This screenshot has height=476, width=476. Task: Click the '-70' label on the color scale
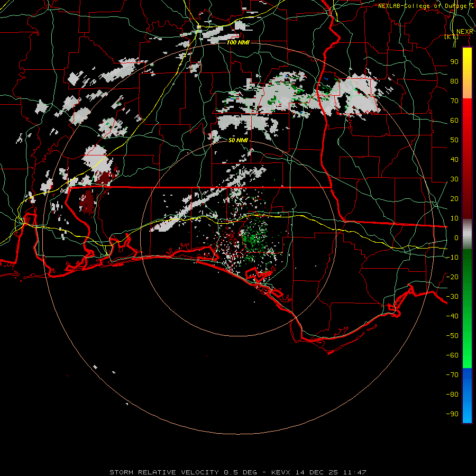(452, 374)
